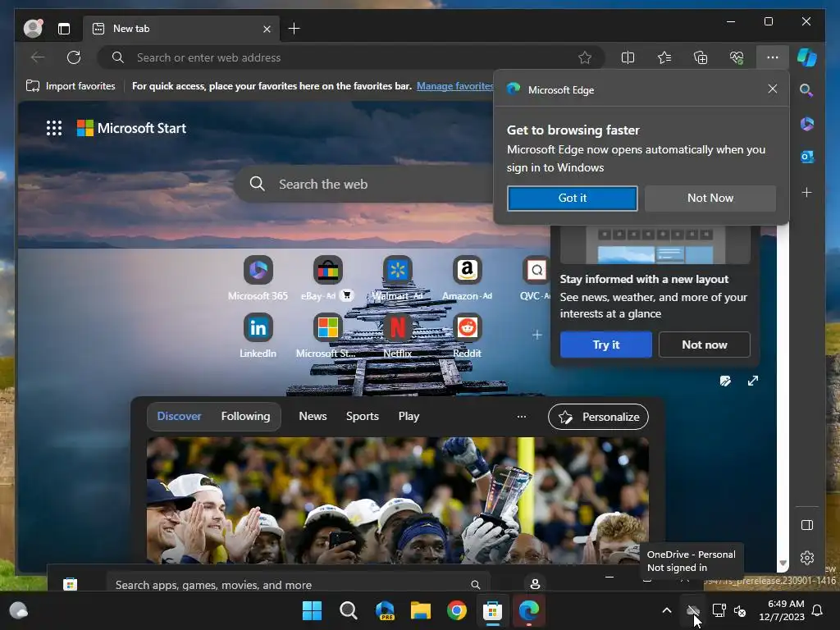Open the Sports feed tab
Viewport: 840px width, 630px height.
click(x=362, y=416)
